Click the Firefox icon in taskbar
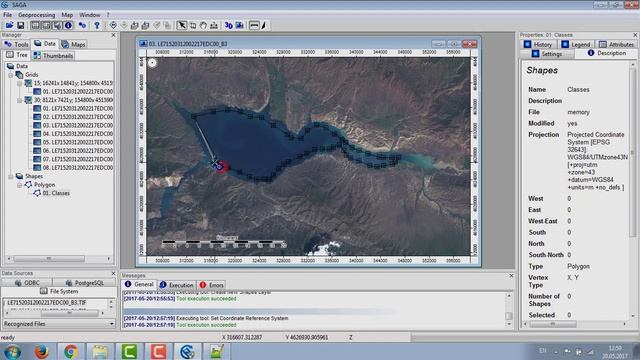Screen dimensions: 640x360 click(41, 351)
